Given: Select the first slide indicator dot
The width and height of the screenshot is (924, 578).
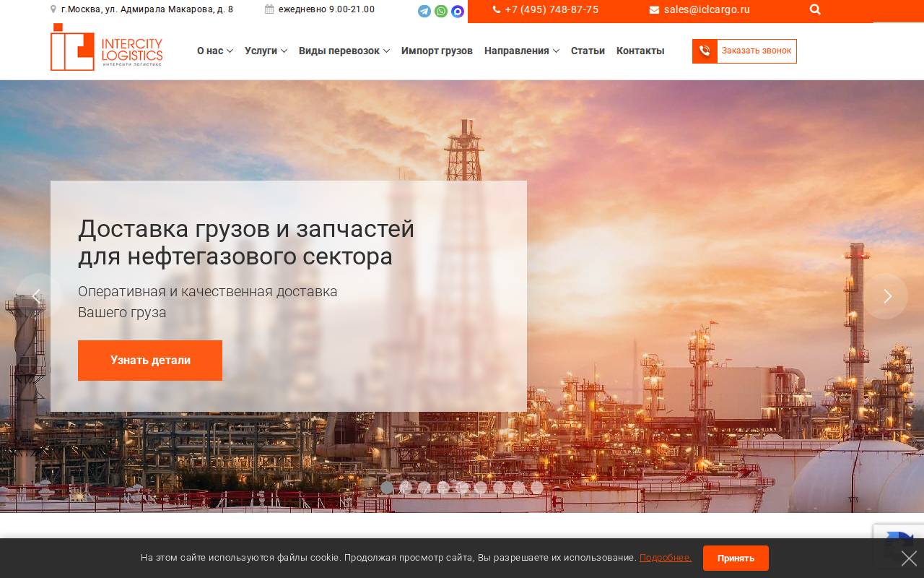Looking at the screenshot, I should 387,488.
